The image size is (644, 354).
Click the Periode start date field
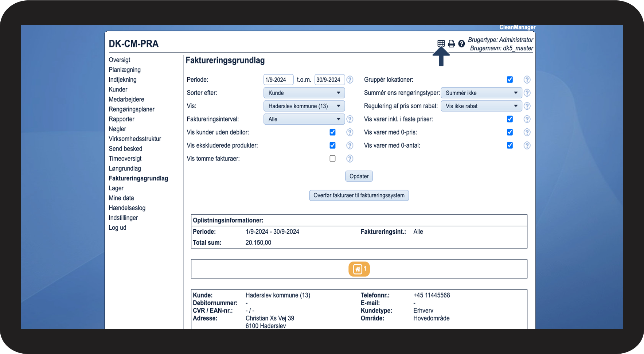point(278,79)
